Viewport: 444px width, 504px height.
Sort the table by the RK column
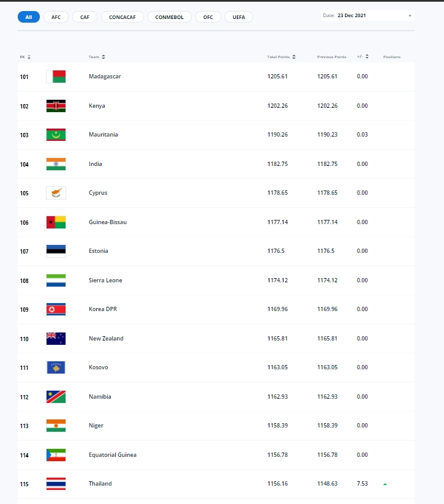pos(25,57)
